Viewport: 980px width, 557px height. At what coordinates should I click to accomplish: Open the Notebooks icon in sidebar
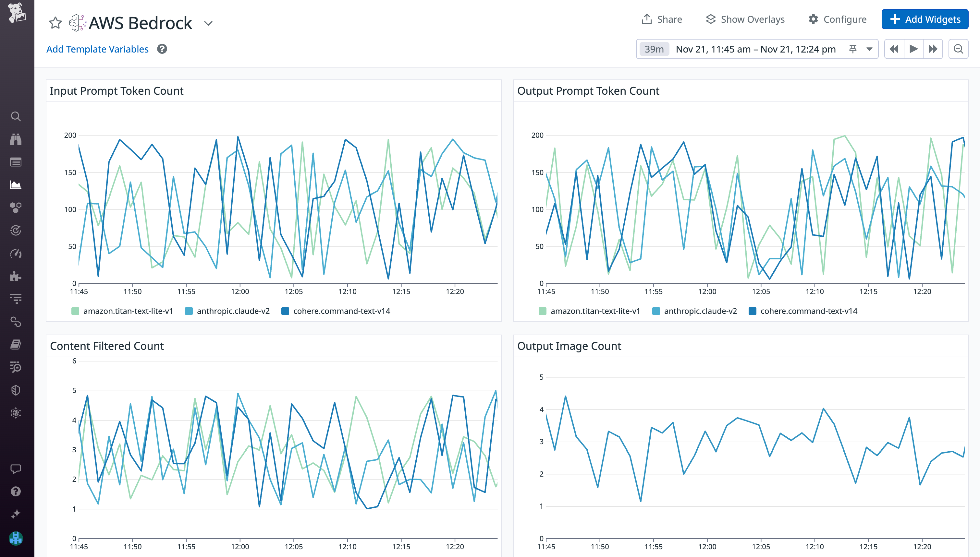point(16,345)
